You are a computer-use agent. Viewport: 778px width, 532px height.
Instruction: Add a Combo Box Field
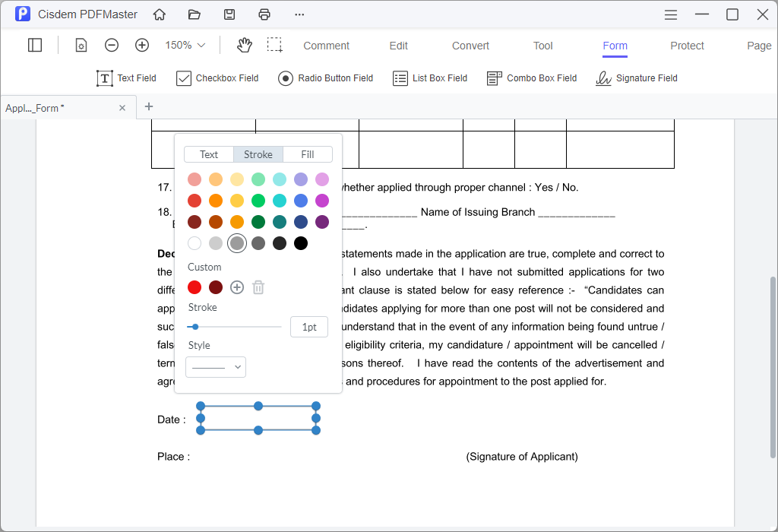[x=531, y=78]
